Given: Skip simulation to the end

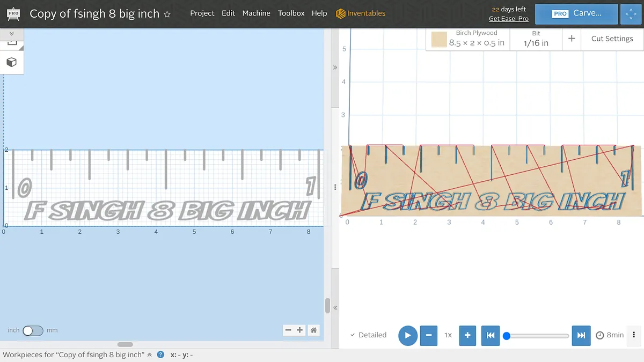Looking at the screenshot, I should click(581, 335).
